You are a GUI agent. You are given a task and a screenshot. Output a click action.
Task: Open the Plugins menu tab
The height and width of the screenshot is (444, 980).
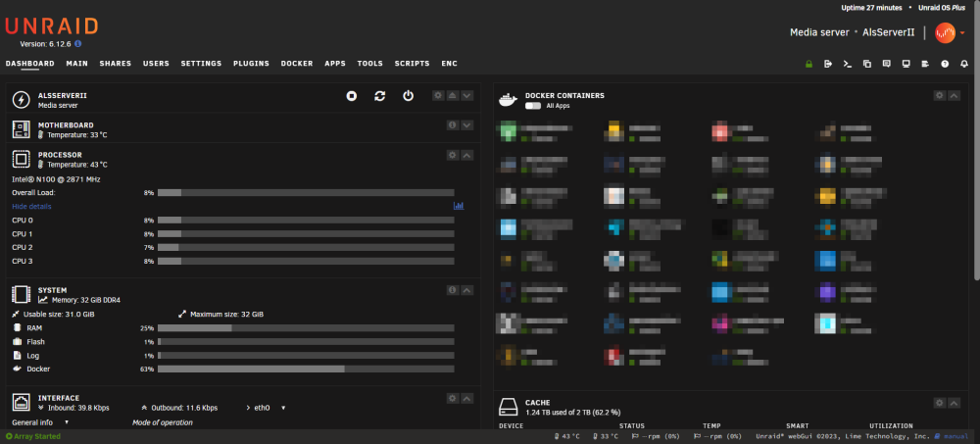251,64
